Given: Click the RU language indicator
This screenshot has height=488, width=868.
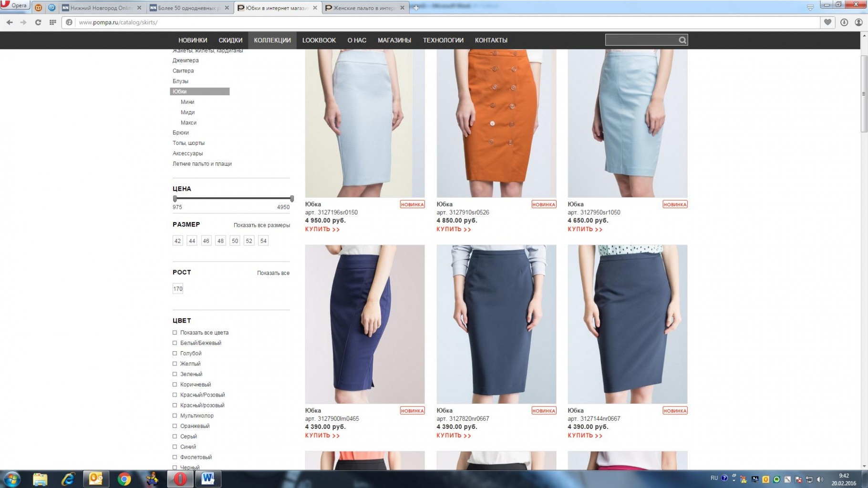Looking at the screenshot, I should point(714,478).
